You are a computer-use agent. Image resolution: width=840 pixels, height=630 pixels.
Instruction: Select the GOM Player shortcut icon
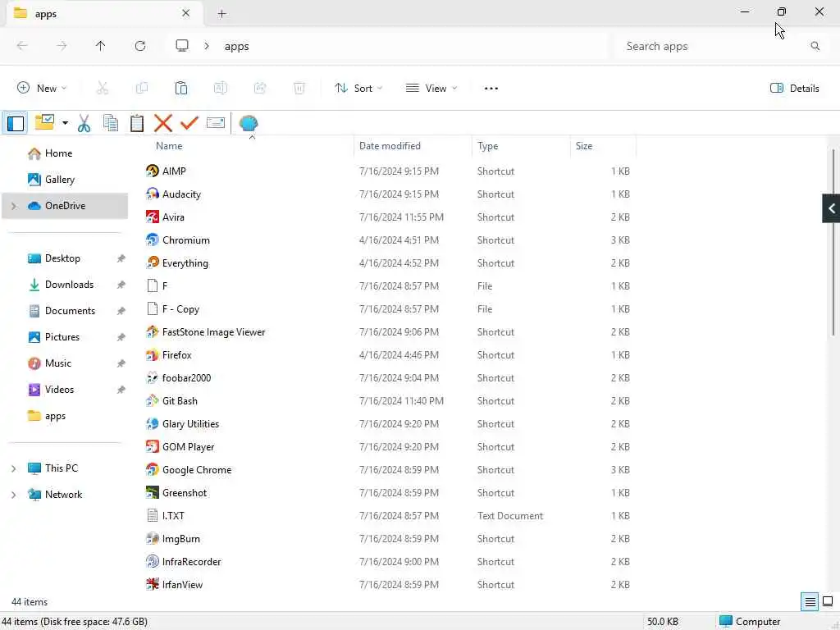[x=152, y=447]
